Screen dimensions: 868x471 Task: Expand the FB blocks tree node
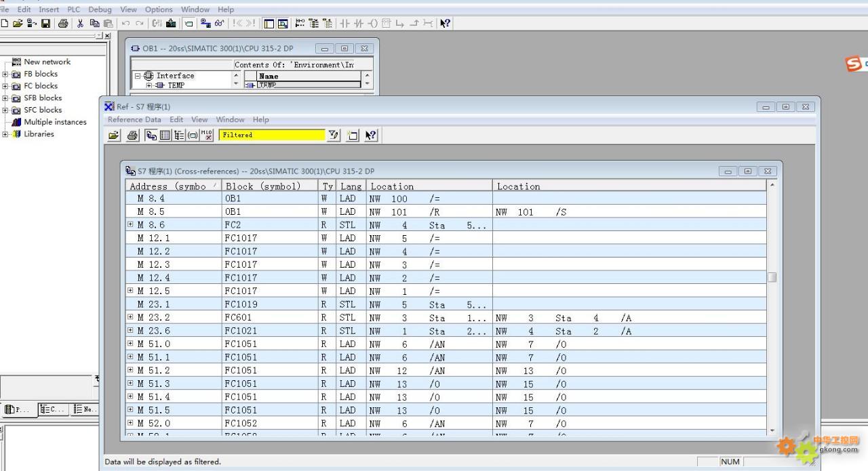[5, 74]
